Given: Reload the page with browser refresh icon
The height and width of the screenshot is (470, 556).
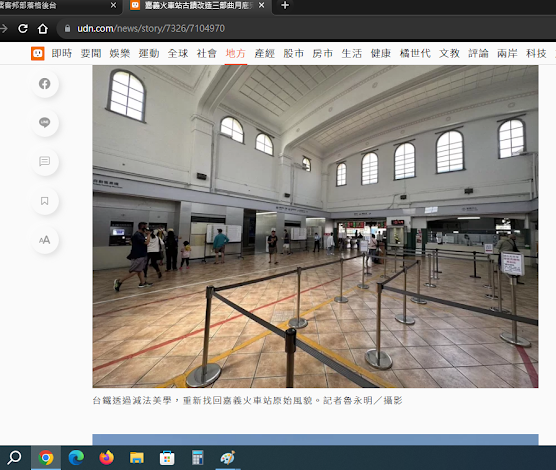Looking at the screenshot, I should tap(23, 28).
